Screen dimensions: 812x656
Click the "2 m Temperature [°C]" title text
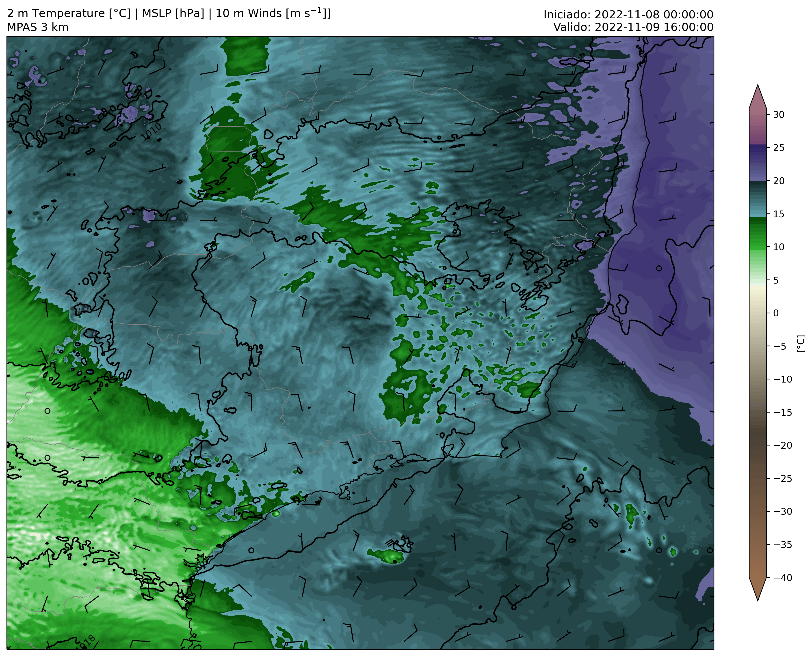69,14
